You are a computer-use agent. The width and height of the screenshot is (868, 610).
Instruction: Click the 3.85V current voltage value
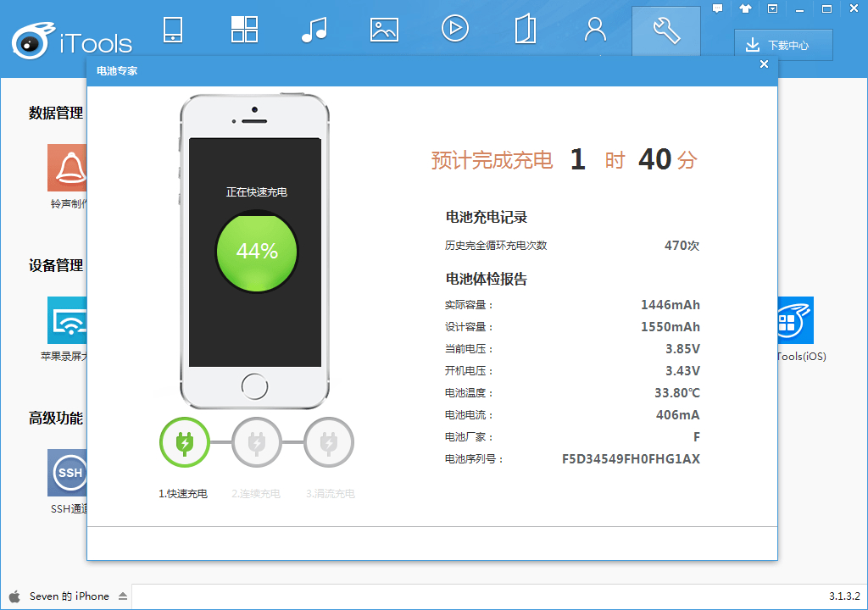coord(682,349)
